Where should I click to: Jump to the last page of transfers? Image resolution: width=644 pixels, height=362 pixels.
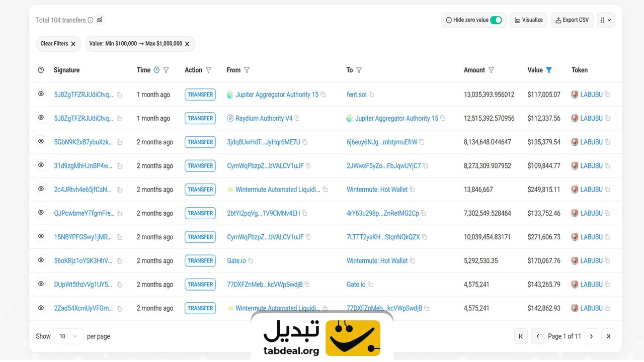click(x=608, y=336)
